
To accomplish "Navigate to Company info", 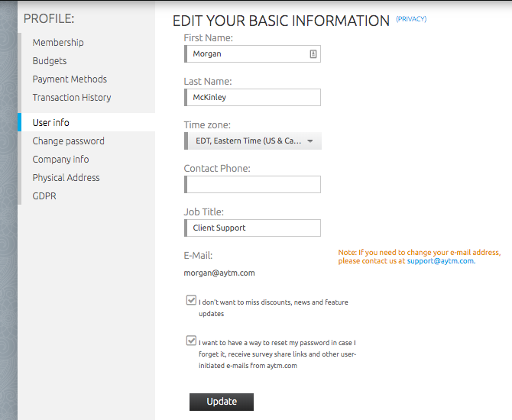I will (60, 160).
